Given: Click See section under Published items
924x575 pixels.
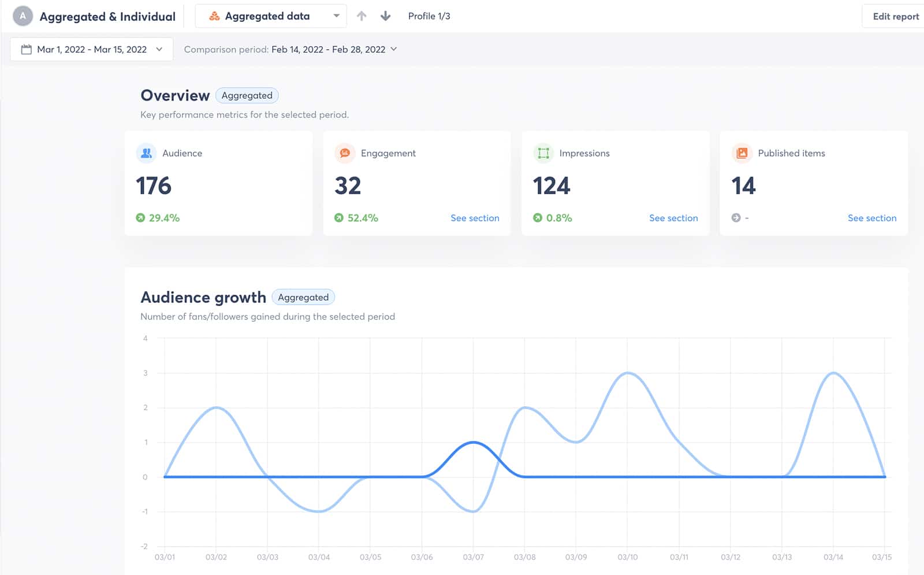Looking at the screenshot, I should coord(872,218).
